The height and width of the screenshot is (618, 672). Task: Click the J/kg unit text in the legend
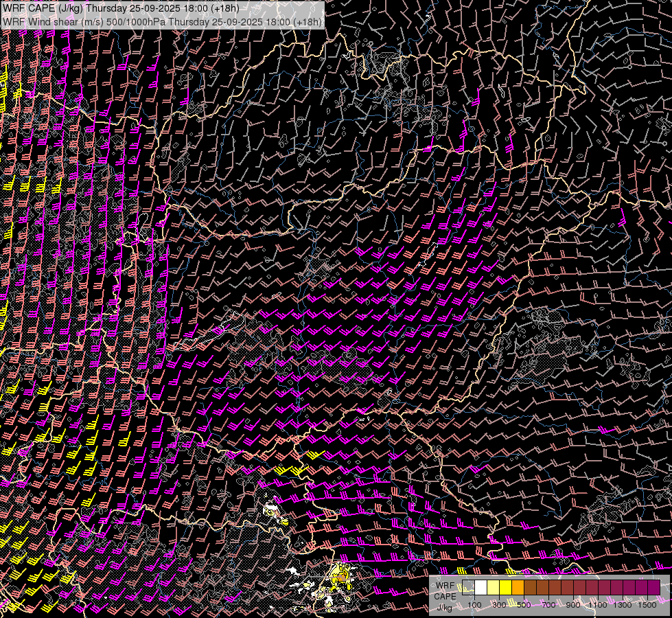445,606
